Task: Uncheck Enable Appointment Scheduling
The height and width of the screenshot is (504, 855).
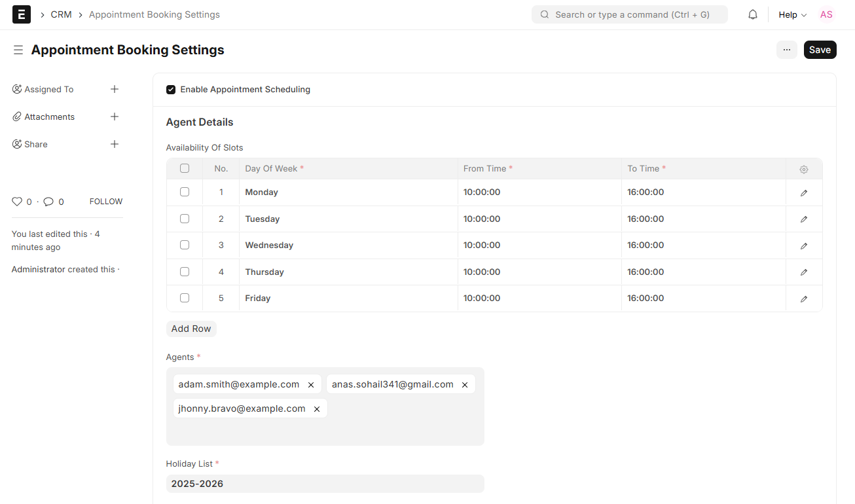Action: click(171, 90)
